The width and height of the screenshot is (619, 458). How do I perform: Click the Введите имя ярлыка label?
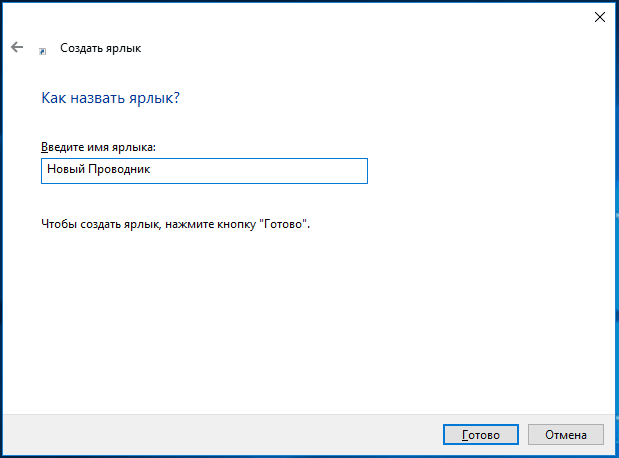coord(98,147)
